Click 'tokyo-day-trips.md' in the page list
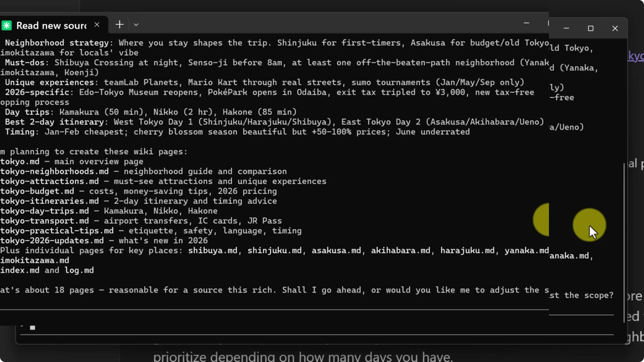The height and width of the screenshot is (362, 644). pos(44,211)
